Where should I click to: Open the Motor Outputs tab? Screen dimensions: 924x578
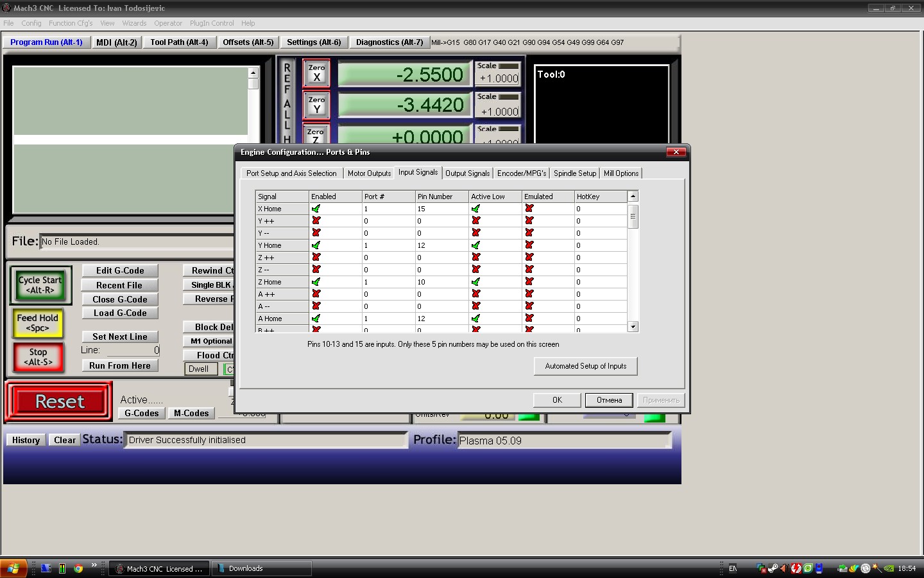click(x=369, y=173)
